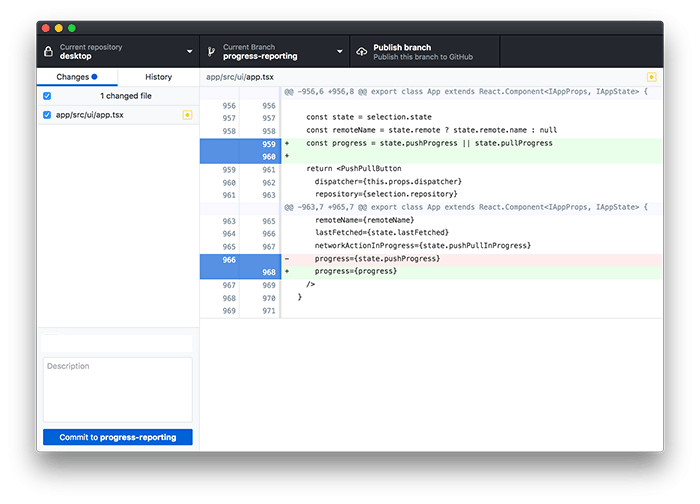This screenshot has width=700, height=504.
Task: Click Publish branch to GitHub
Action: click(x=421, y=52)
